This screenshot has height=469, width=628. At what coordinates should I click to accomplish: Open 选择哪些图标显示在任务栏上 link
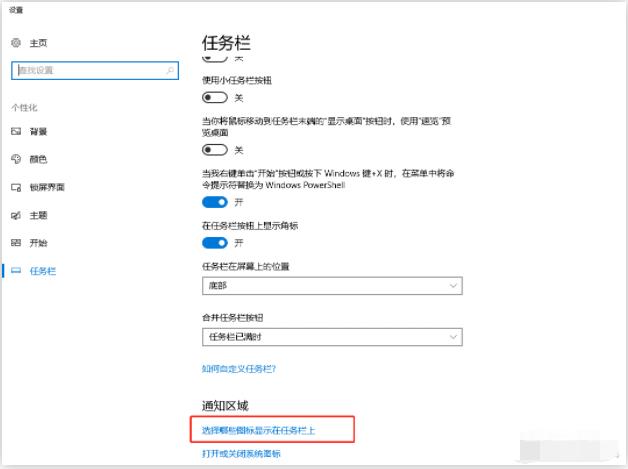click(x=258, y=430)
